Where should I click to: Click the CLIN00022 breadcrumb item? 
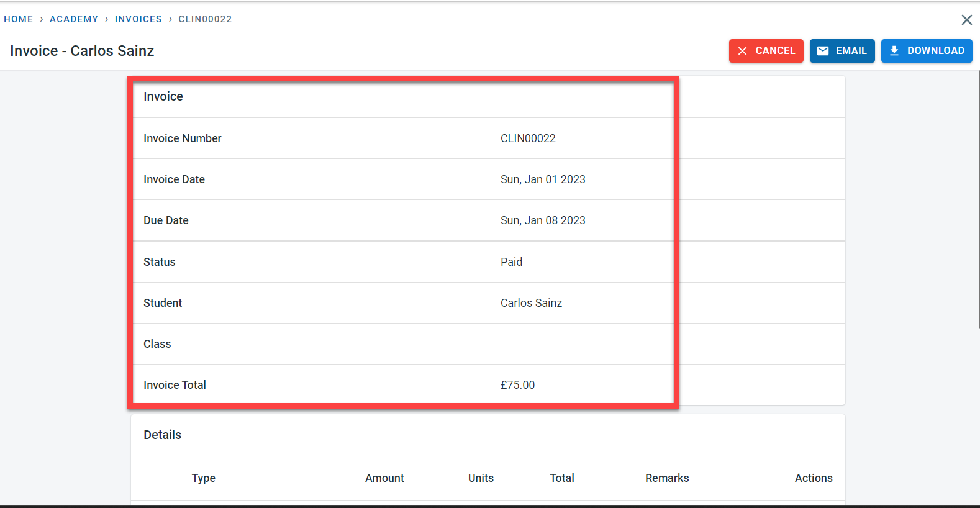[x=205, y=19]
